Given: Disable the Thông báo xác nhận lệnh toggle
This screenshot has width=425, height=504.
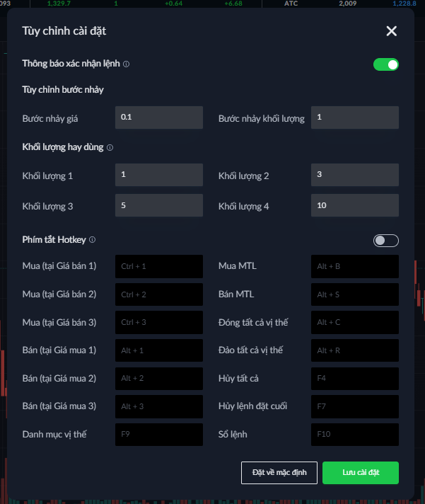Looking at the screenshot, I should point(386,64).
